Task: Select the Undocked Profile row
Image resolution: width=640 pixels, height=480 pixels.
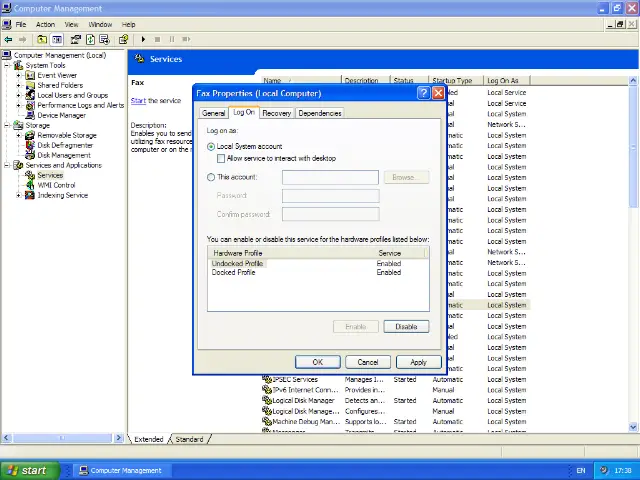Action: click(x=318, y=263)
